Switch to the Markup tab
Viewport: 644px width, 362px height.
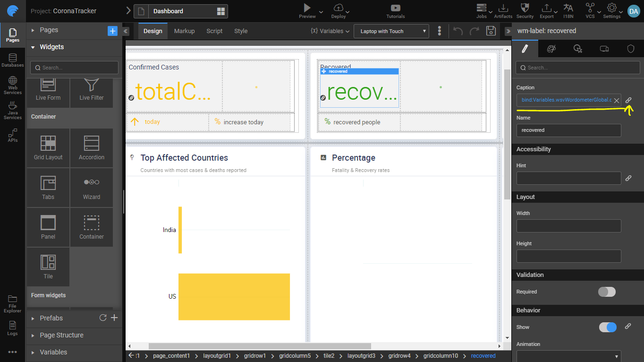(184, 31)
